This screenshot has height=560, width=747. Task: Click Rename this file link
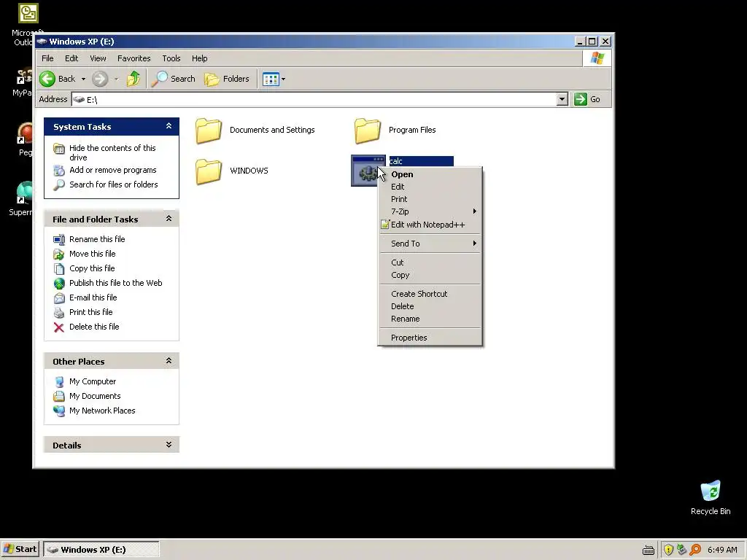point(97,239)
